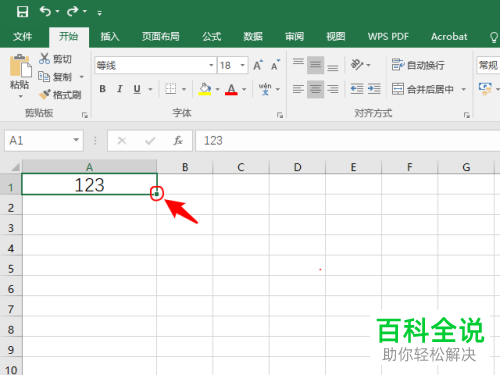
Task: Cancel the formula bar entry with X
Action: pyautogui.click(x=122, y=141)
